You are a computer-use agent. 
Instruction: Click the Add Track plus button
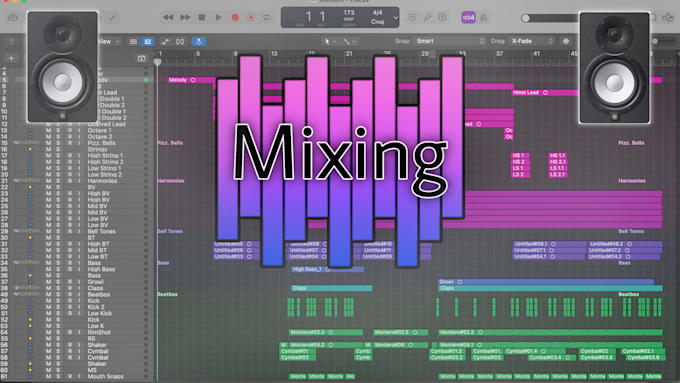tap(11, 58)
